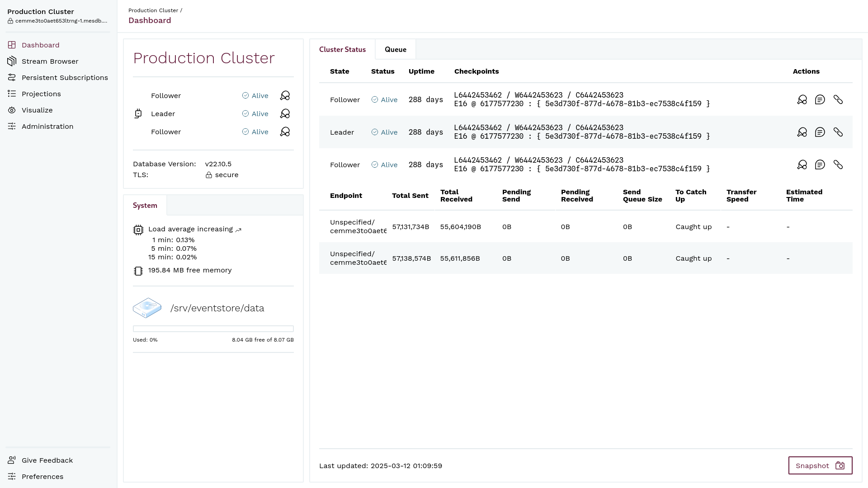Click the Total Sent value 57,131,734B
Viewport: 868px width, 488px height.
tap(410, 227)
